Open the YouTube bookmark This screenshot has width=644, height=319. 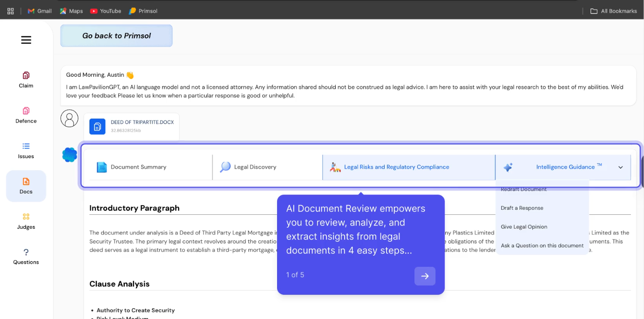[x=106, y=11]
